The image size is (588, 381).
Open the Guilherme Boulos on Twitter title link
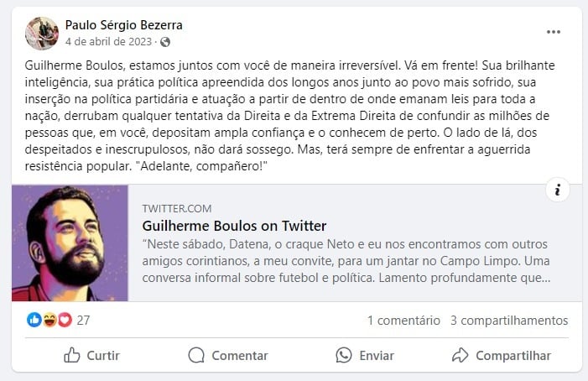pos(234,226)
